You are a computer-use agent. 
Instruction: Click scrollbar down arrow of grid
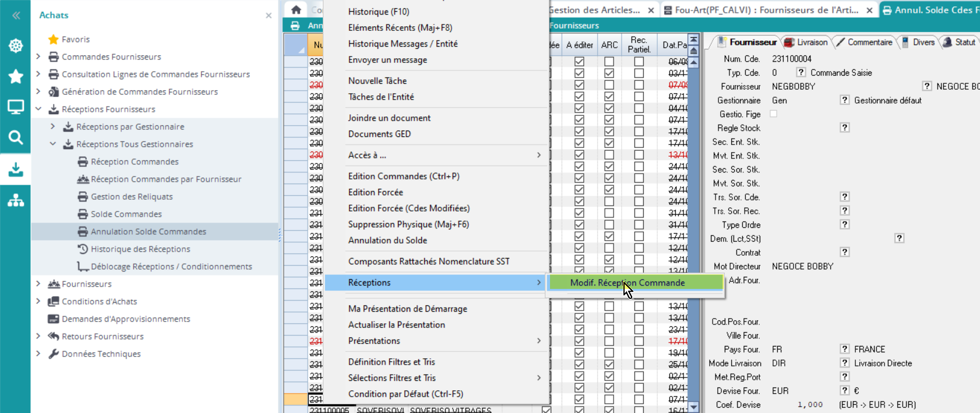693,407
